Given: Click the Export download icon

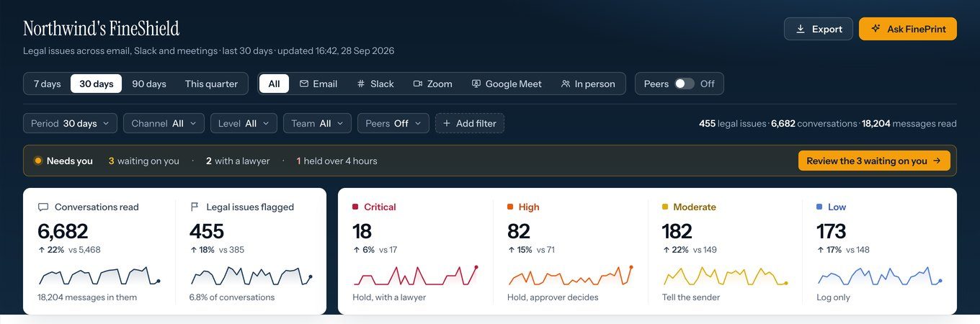Looking at the screenshot, I should (801, 29).
